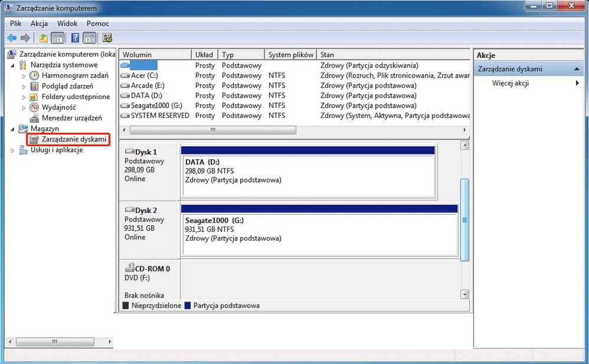Image resolution: width=589 pixels, height=364 pixels.
Task: Click the Dysk 1 'Online' status text
Action: pos(135,179)
